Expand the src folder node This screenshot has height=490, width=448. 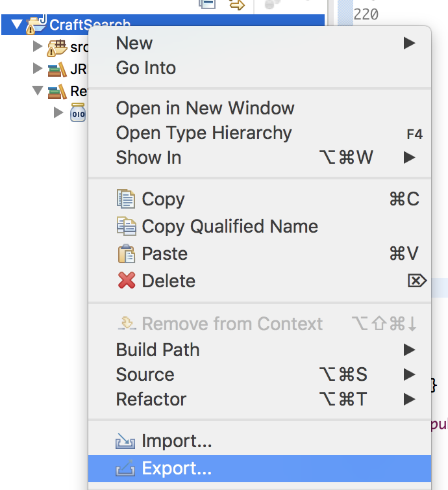pyautogui.click(x=38, y=47)
